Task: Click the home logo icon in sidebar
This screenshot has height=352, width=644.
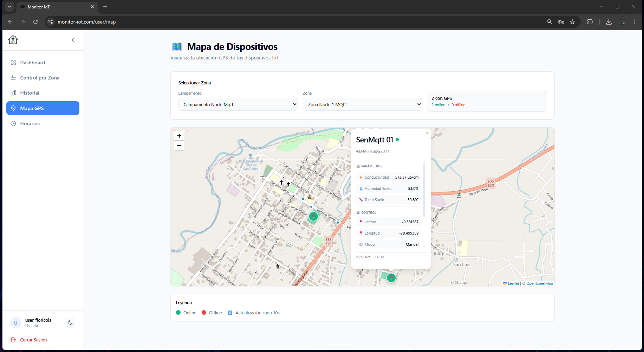Action: pos(13,40)
